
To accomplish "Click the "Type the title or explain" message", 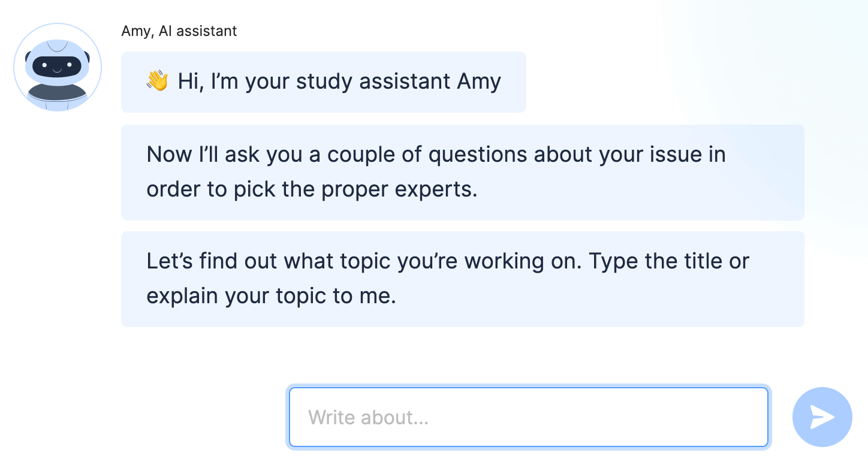I will coord(462,279).
